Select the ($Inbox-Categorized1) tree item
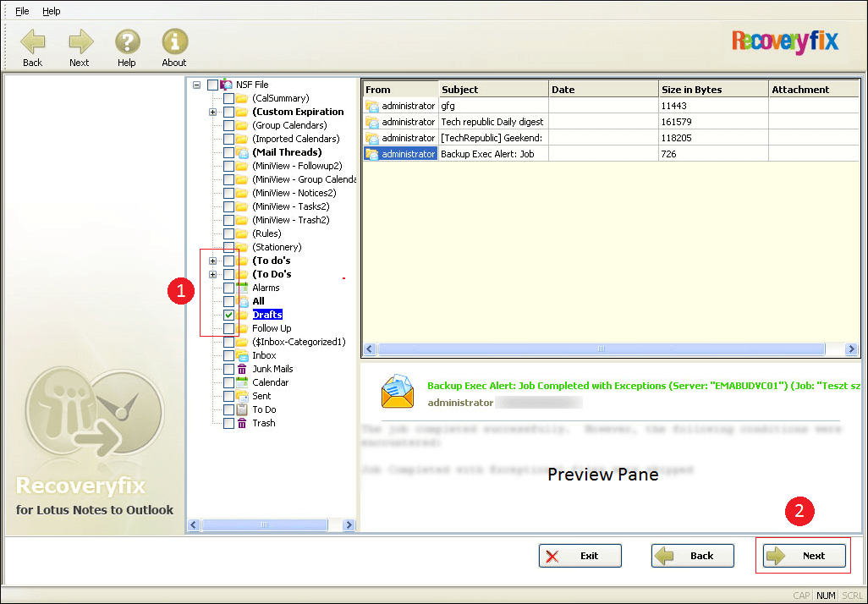The width and height of the screenshot is (868, 604). pos(299,342)
